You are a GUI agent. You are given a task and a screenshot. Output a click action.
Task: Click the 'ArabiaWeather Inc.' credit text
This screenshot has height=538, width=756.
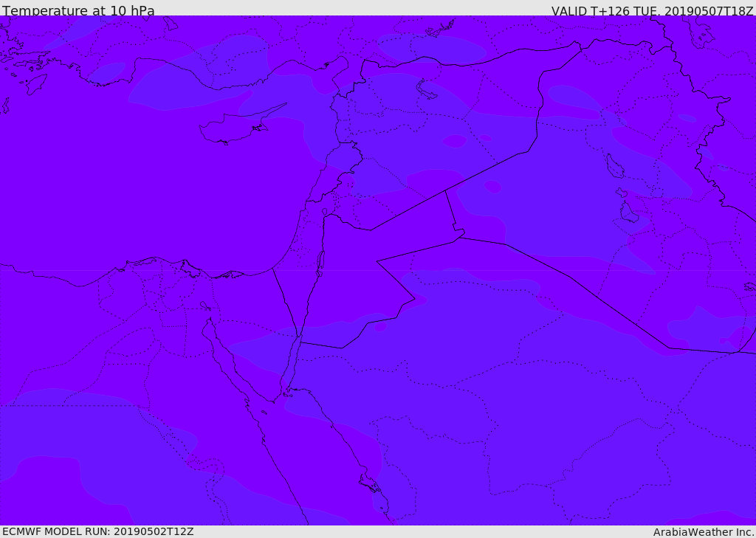704,532
